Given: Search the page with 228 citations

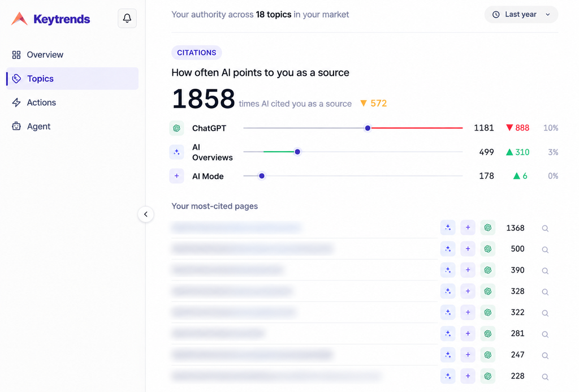Looking at the screenshot, I should point(545,377).
